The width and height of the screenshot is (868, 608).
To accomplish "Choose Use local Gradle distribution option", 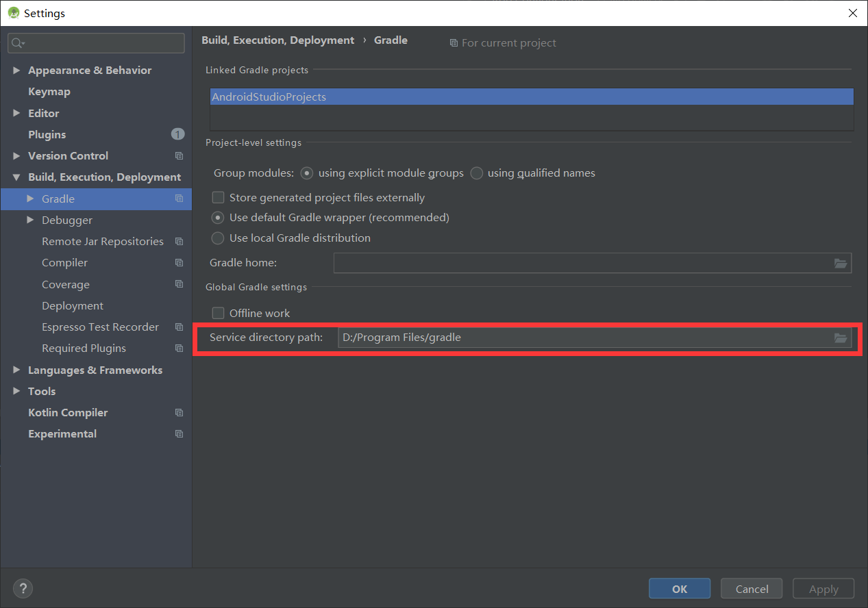I will (x=218, y=238).
